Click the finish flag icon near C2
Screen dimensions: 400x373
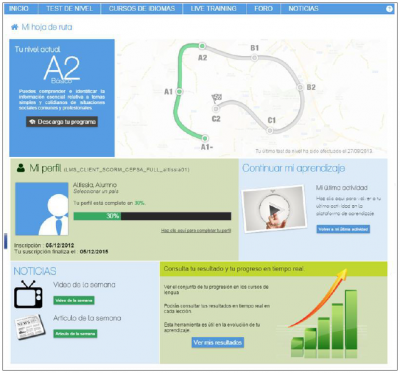(216, 98)
